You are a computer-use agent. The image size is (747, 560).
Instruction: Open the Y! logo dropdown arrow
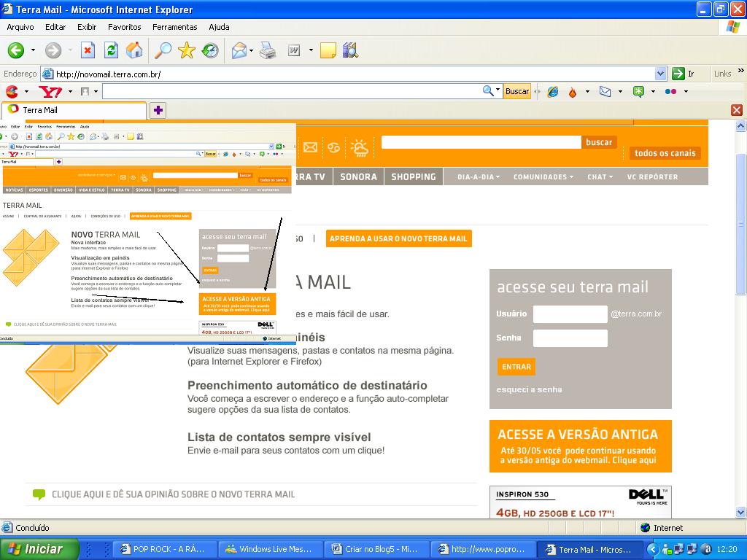coord(70,91)
